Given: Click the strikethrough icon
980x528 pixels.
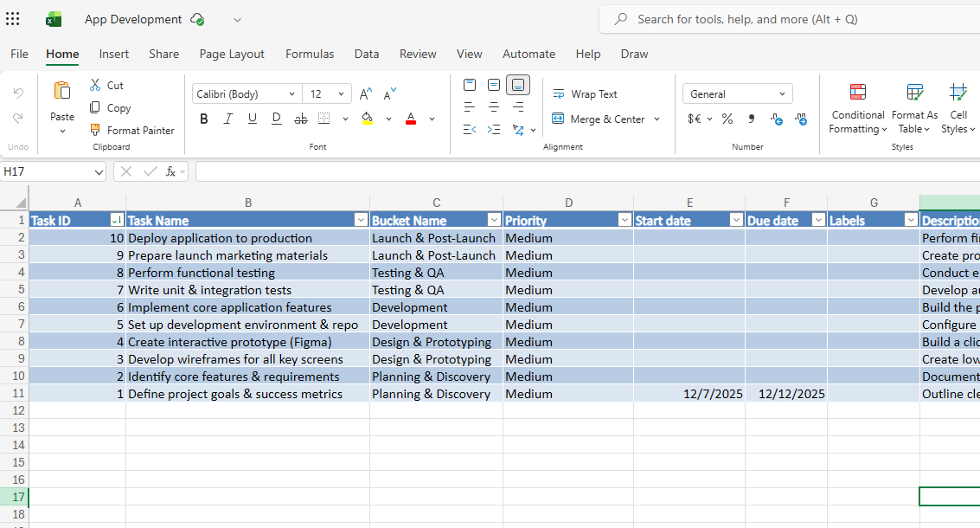Looking at the screenshot, I should coord(300,119).
